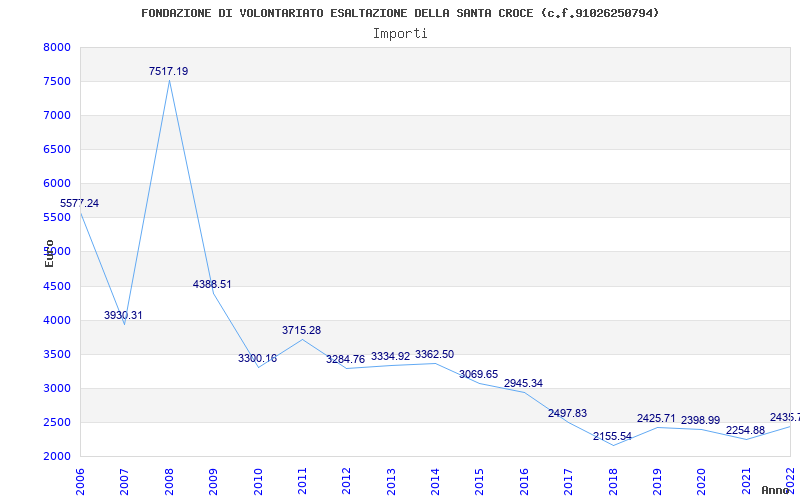Click the 3500 y-axis tick label
The height and width of the screenshot is (500, 800).
click(x=57, y=355)
